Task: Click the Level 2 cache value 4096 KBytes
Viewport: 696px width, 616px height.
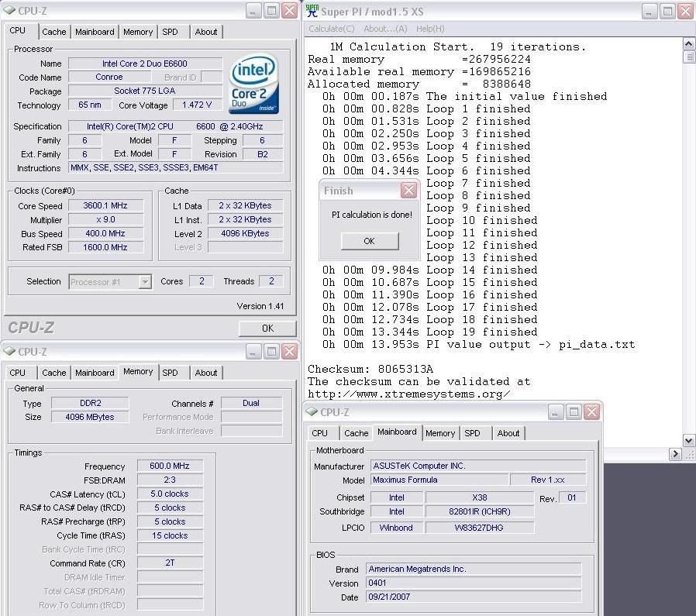Action: (x=245, y=233)
